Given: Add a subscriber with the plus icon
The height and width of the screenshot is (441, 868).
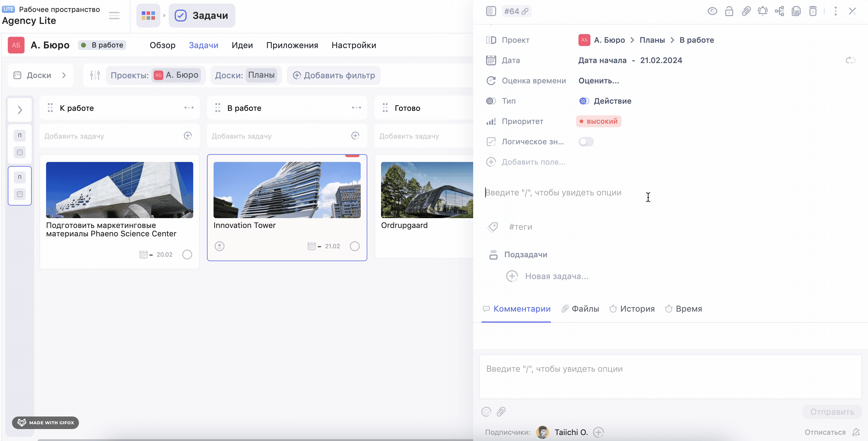Looking at the screenshot, I should click(x=598, y=432).
